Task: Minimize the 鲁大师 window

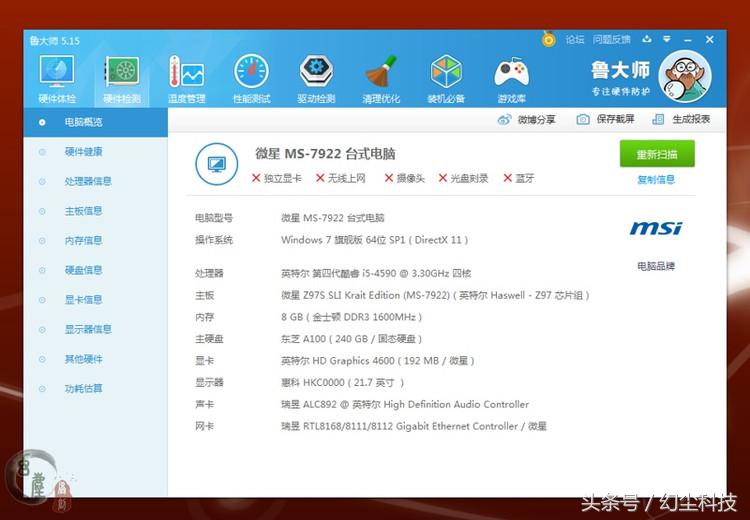Action: click(x=688, y=40)
